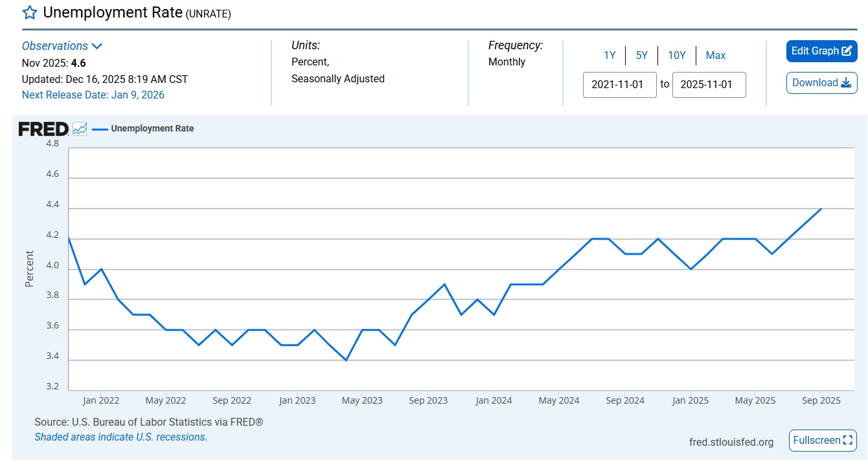The image size is (868, 460).
Task: Click the small line-chart icon beside FRED logo
Action: [x=80, y=129]
